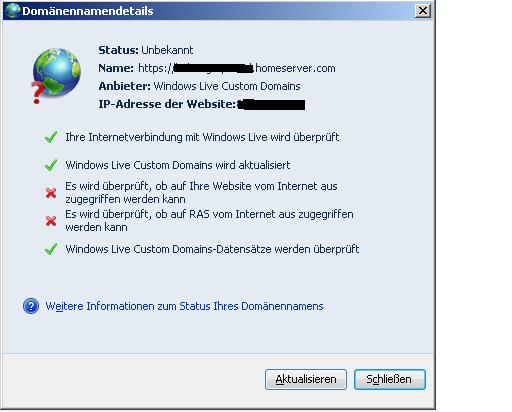The image size is (512, 412).
Task: Click the Domänennamendetails title bar text
Action: pos(88,11)
